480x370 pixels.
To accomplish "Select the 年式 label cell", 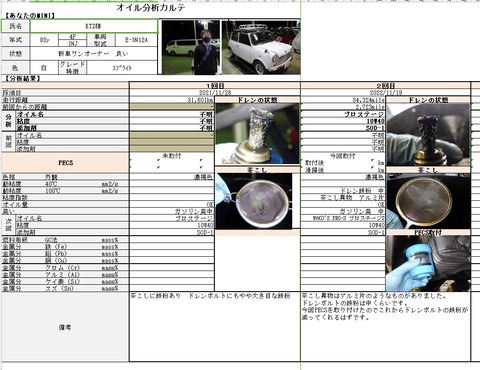I will pyautogui.click(x=15, y=40).
